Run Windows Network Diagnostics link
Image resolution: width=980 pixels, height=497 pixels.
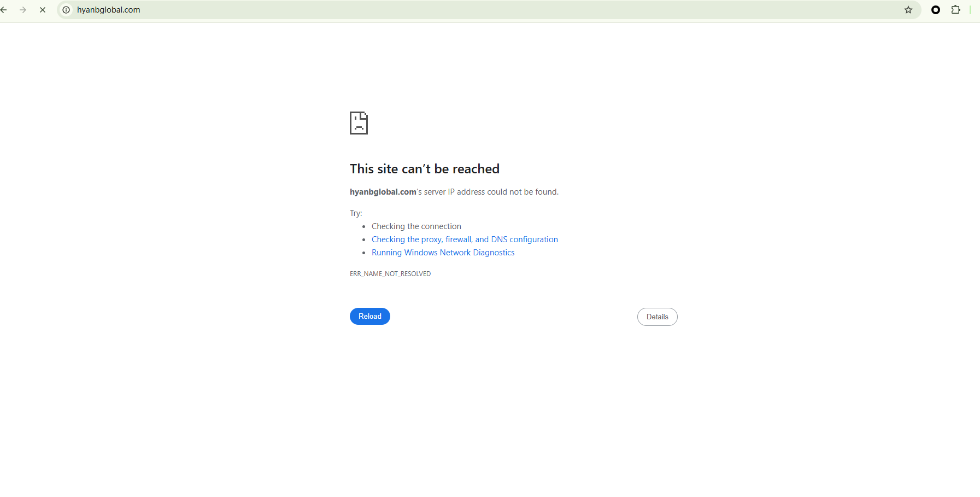coord(443,253)
